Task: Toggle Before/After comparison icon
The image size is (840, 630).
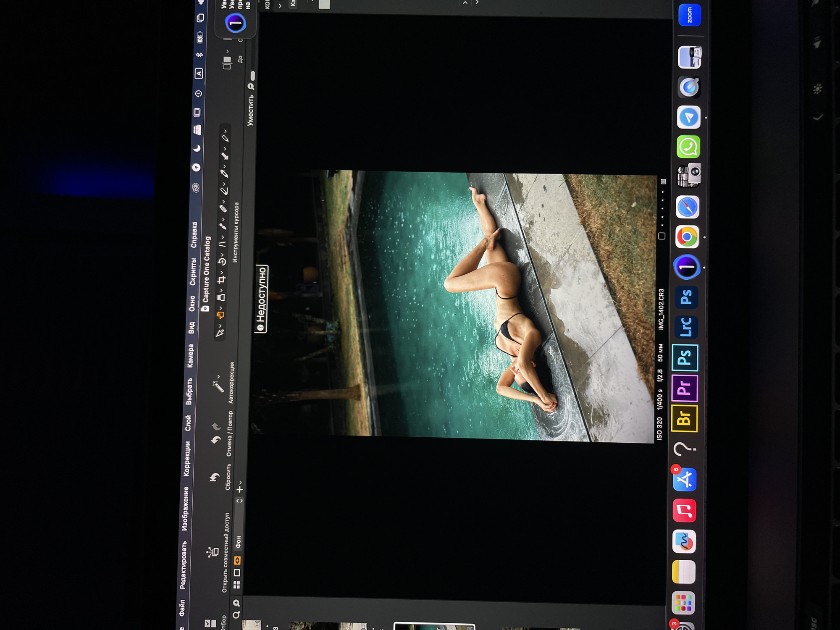Action: [x=227, y=63]
